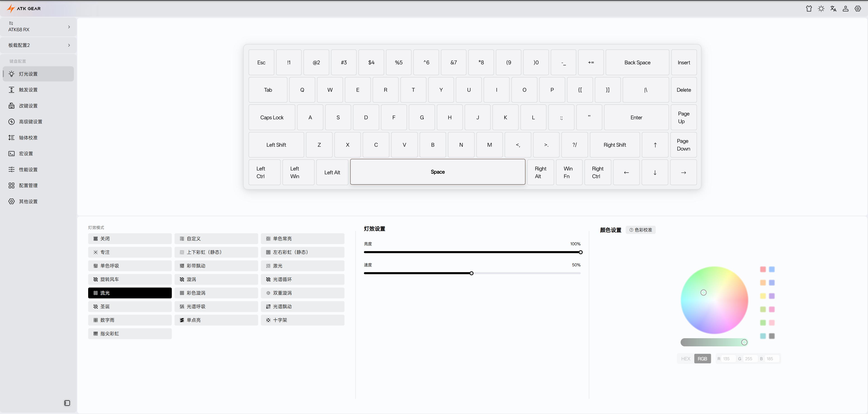868x414 pixels.
Task: Toggle light/dark mode sun icon
Action: 821,9
